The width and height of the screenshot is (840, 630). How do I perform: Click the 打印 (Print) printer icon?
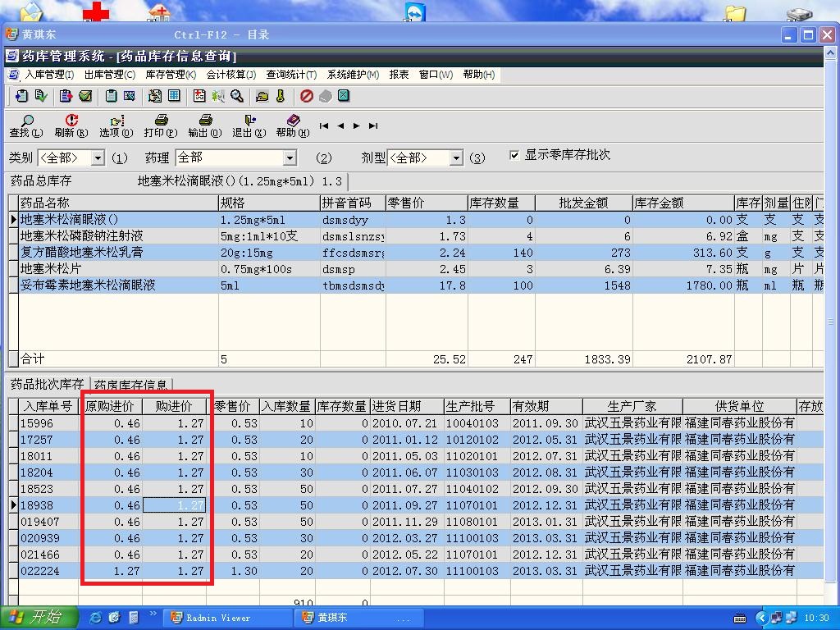point(160,121)
